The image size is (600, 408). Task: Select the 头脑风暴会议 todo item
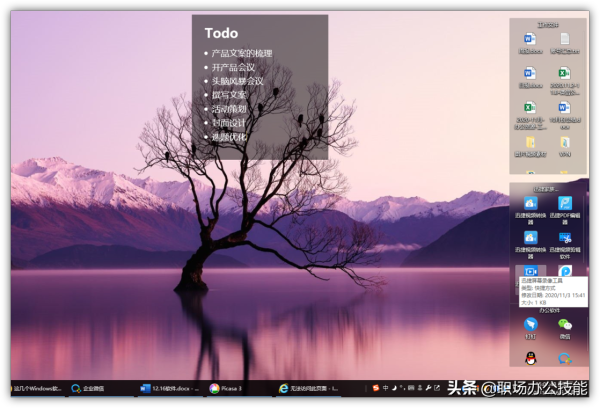pos(237,81)
